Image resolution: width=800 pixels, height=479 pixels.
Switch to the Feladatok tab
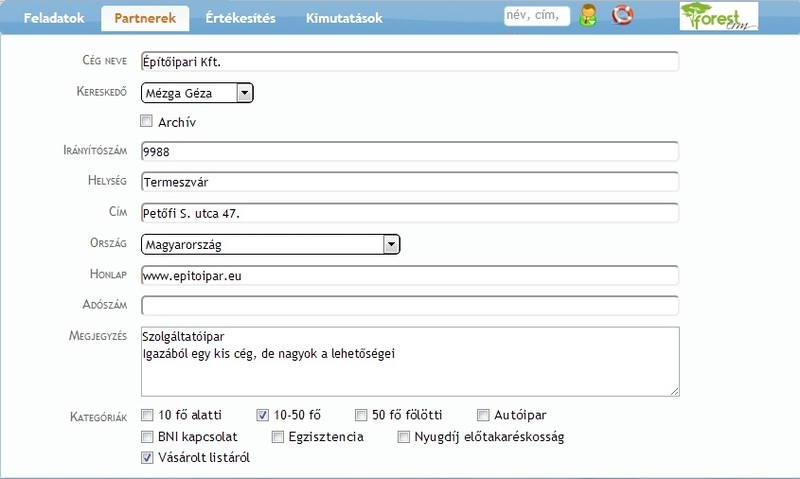coord(50,18)
